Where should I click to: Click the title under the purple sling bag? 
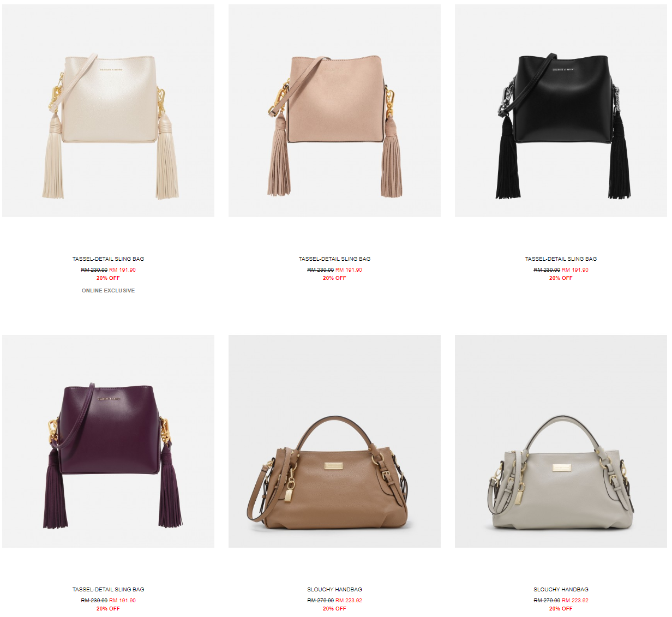108,590
